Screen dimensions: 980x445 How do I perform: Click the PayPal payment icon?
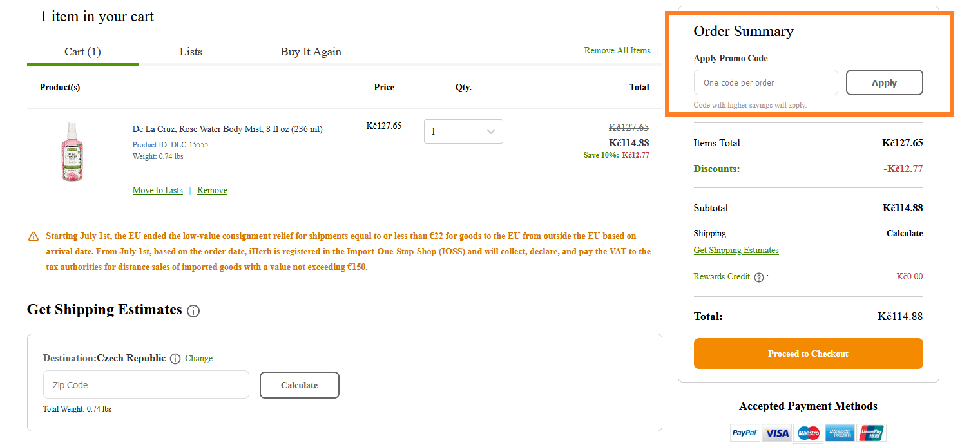[745, 433]
